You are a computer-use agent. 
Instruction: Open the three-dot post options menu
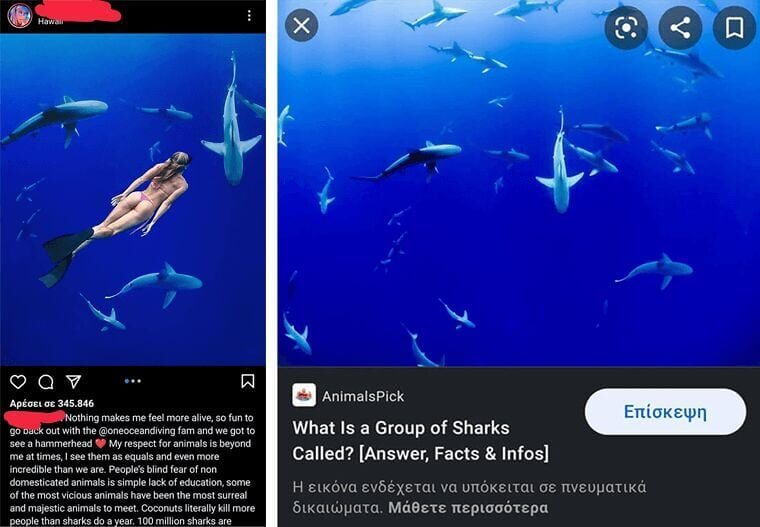tap(249, 16)
